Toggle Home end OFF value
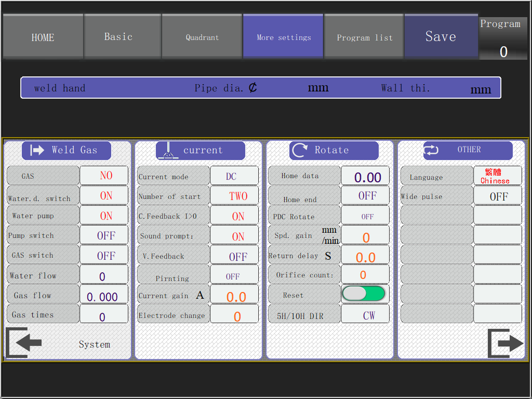The image size is (532, 399). tap(365, 196)
